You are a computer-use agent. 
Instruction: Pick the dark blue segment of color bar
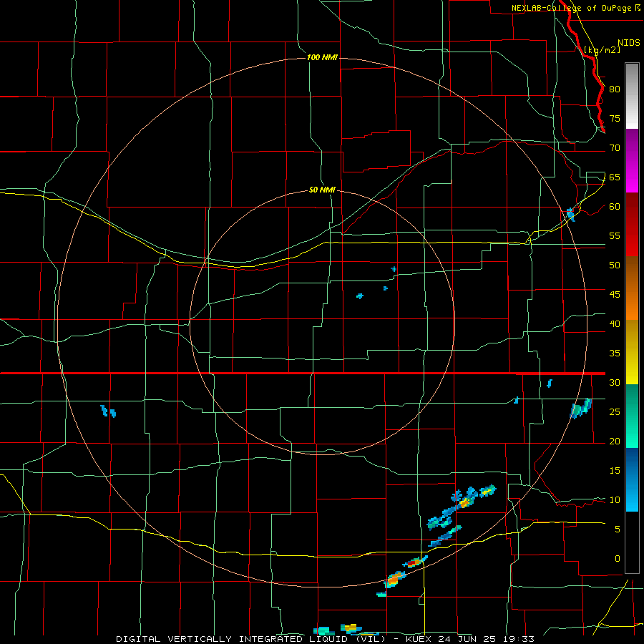pos(632,479)
